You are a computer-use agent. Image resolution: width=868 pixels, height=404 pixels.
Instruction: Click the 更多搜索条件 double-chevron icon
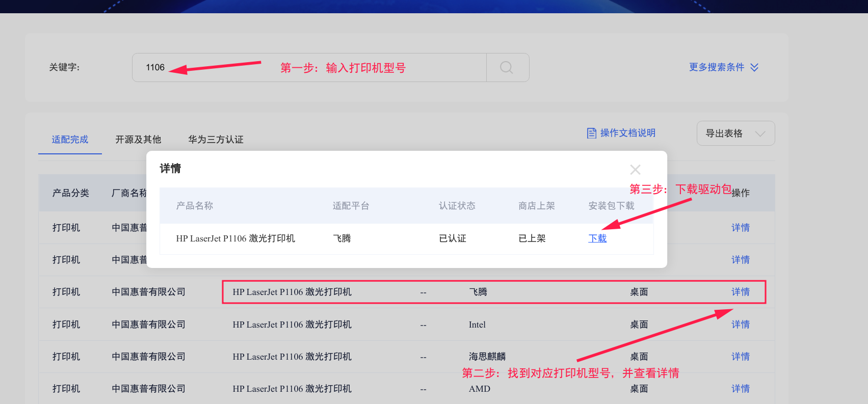coord(754,67)
